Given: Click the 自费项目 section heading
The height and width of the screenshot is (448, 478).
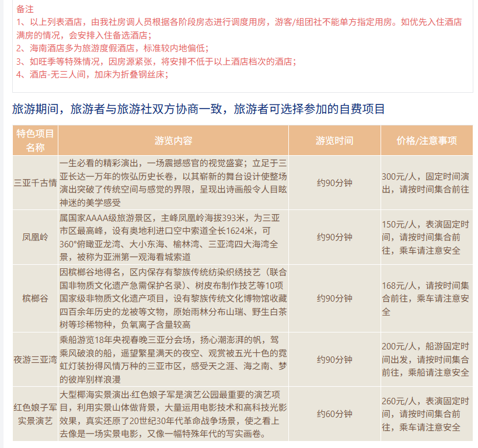Looking at the screenshot, I should click(198, 109).
